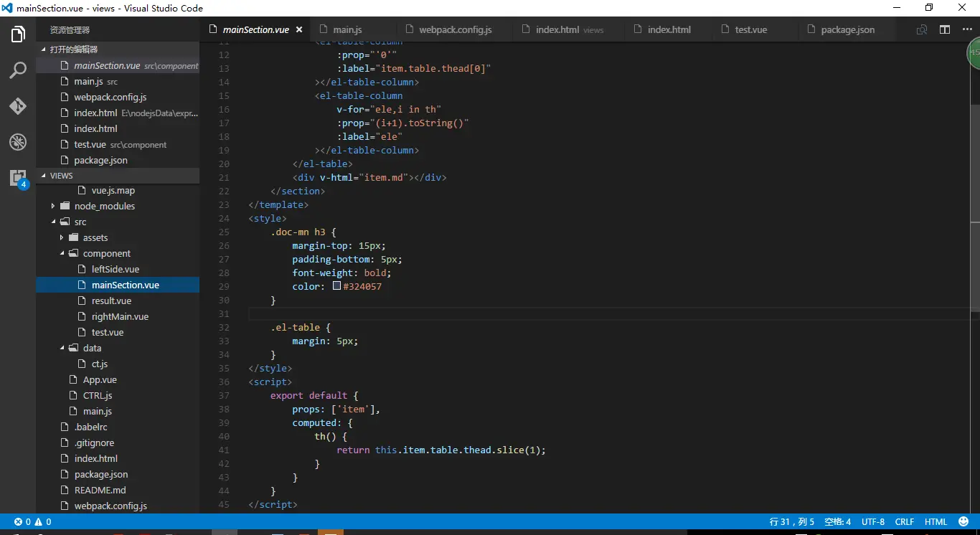The image size is (980, 535).
Task: Change line endings via CRLF status item
Action: (905, 522)
